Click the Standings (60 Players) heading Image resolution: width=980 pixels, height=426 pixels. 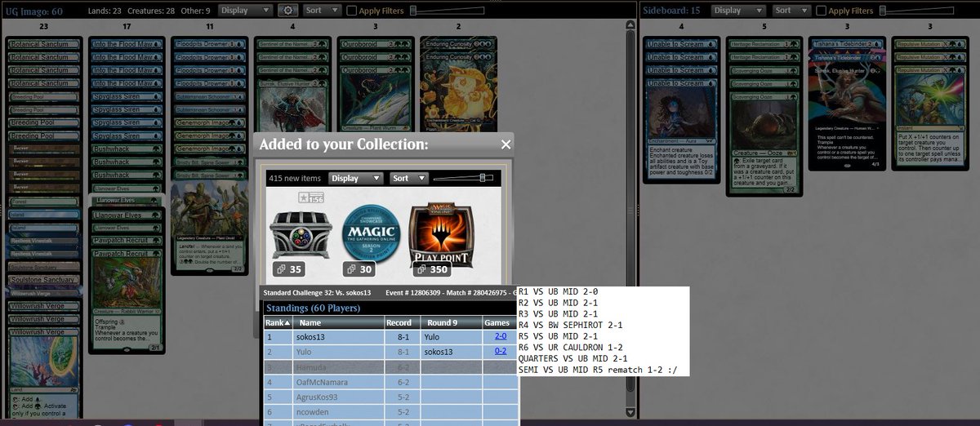[x=314, y=308]
